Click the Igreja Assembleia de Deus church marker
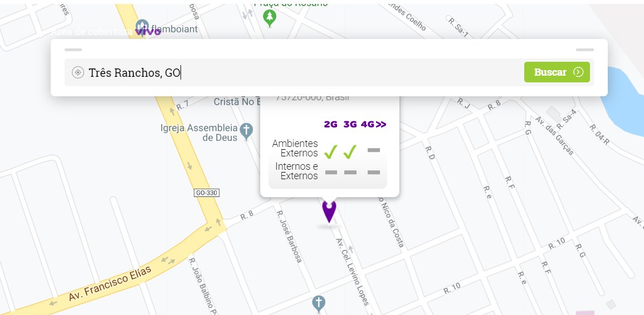The width and height of the screenshot is (644, 315). click(x=246, y=131)
